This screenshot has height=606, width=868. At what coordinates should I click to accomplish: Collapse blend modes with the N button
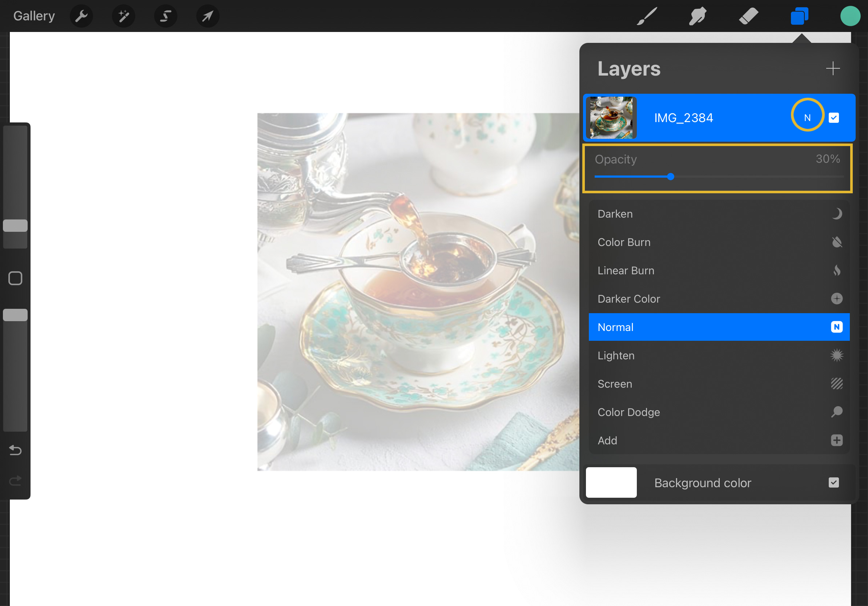[x=807, y=118]
